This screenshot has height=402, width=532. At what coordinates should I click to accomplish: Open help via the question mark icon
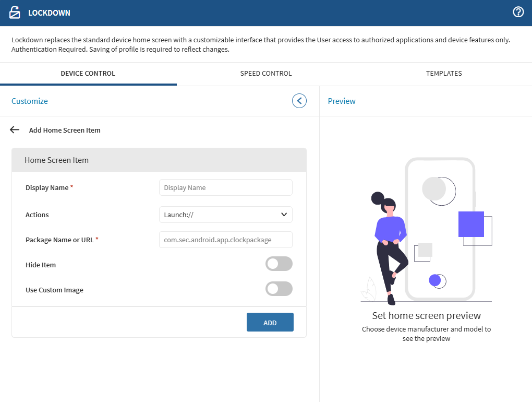point(518,12)
